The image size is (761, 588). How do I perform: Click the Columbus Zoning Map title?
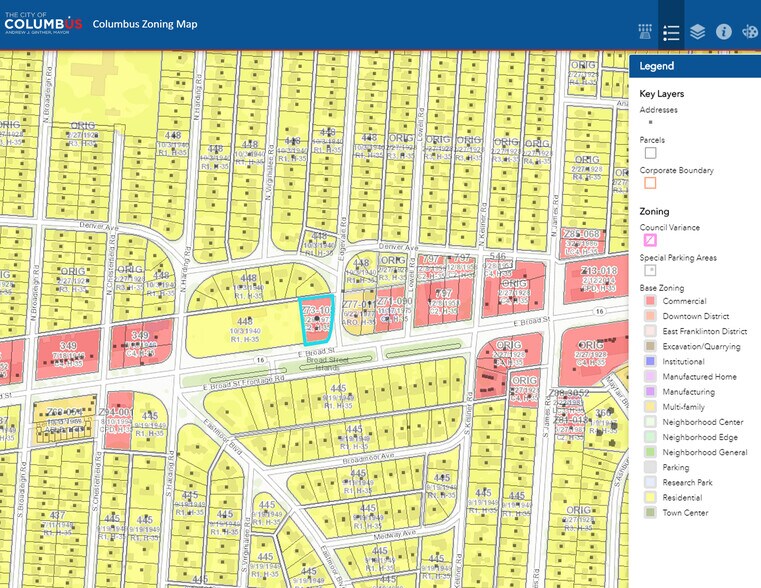(145, 24)
